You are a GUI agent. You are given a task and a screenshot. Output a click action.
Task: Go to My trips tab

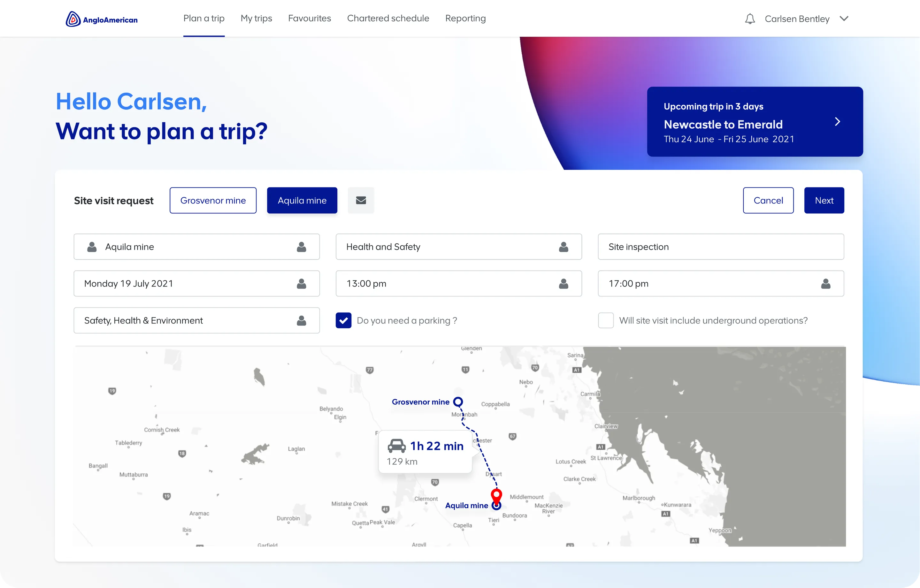point(256,18)
